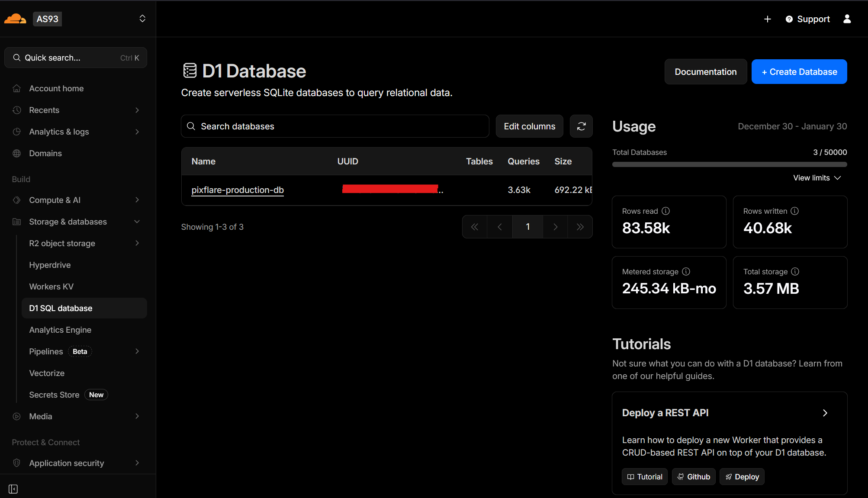Image resolution: width=868 pixels, height=498 pixels.
Task: Collapse the sidebar with bottom-left icon
Action: 13,488
